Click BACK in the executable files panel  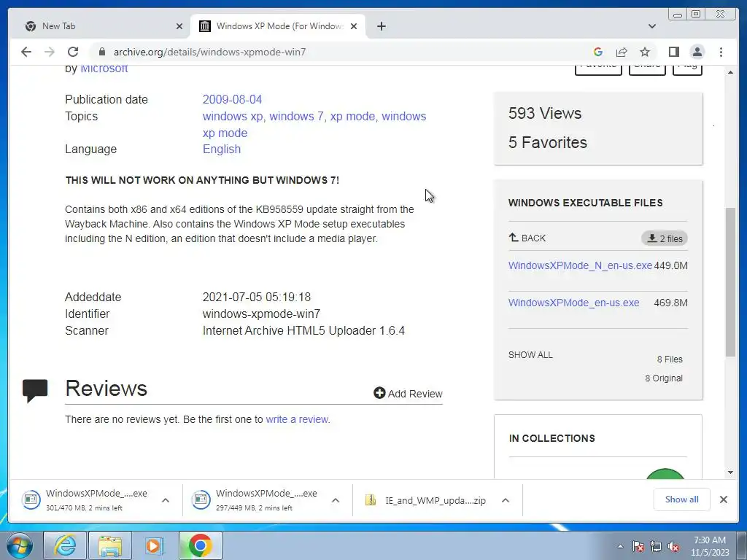click(x=527, y=238)
